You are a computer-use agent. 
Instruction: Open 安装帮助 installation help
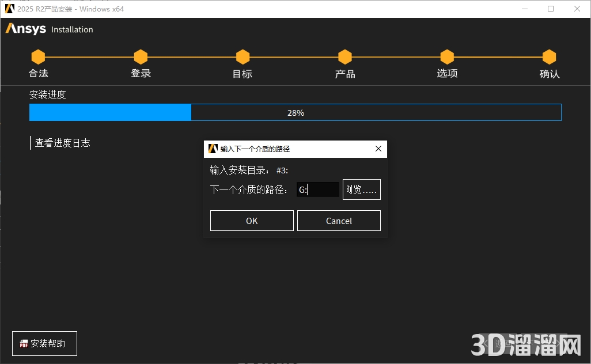(44, 343)
